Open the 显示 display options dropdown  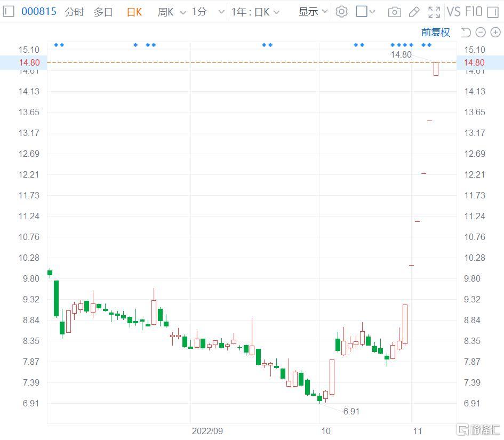(313, 12)
